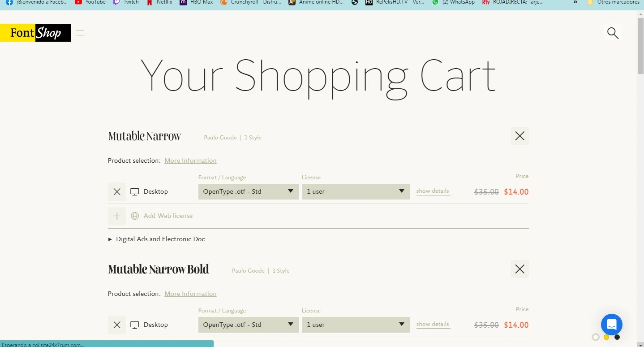Open License dropdown for Mutable Narrow Bold
The image size is (644, 347).
click(x=356, y=325)
